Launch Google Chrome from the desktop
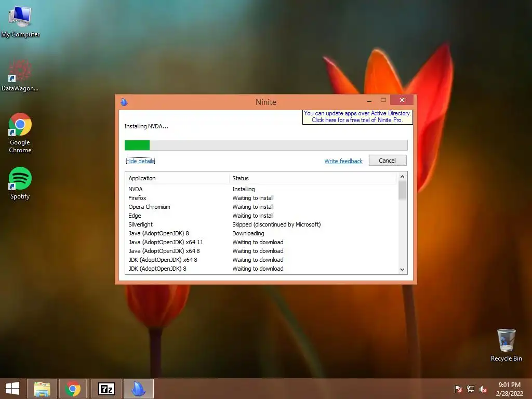 (20, 132)
